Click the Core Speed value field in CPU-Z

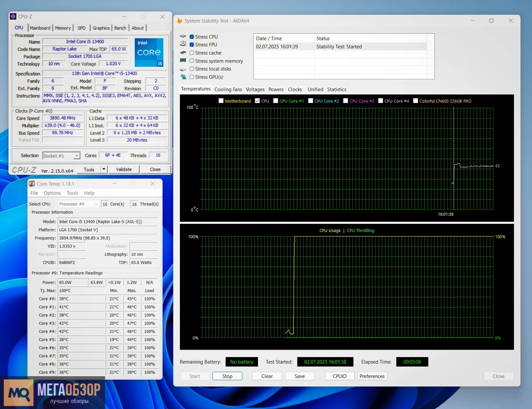click(x=63, y=118)
